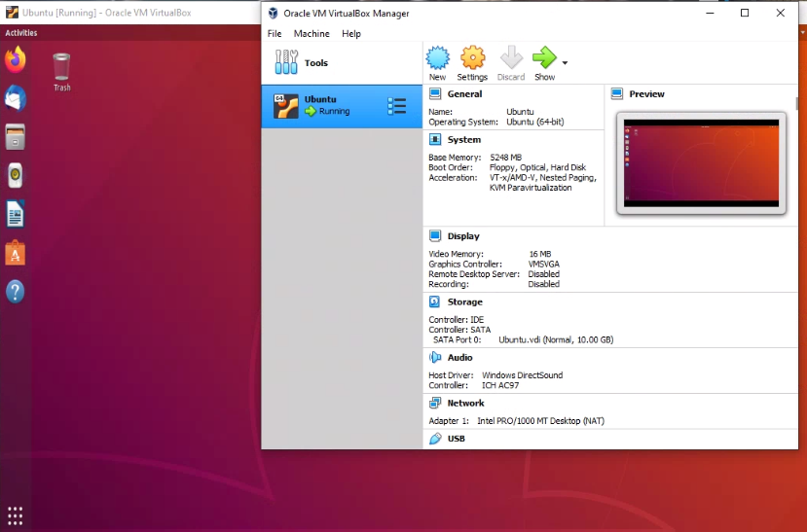Click the Network section icon
The width and height of the screenshot is (807, 532).
(x=435, y=403)
